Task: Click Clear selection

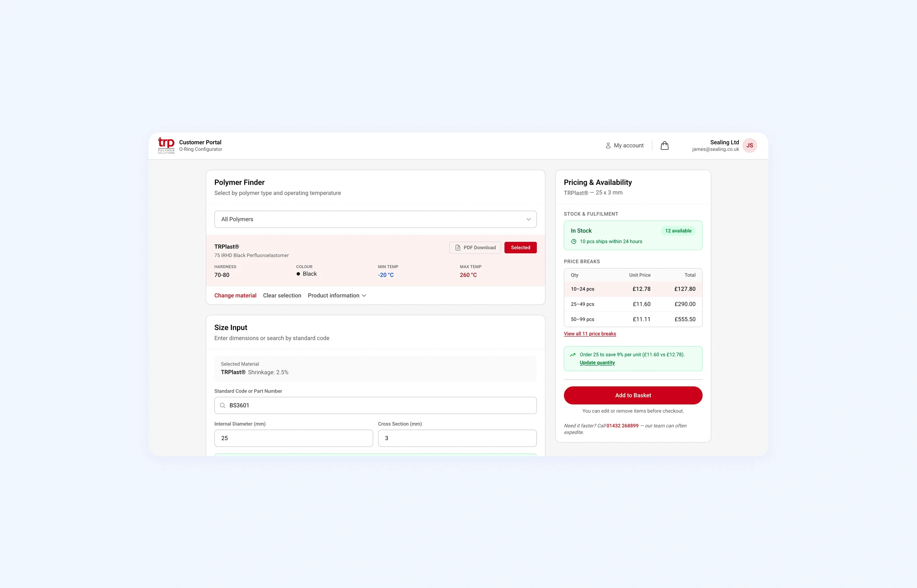Action: [282, 296]
